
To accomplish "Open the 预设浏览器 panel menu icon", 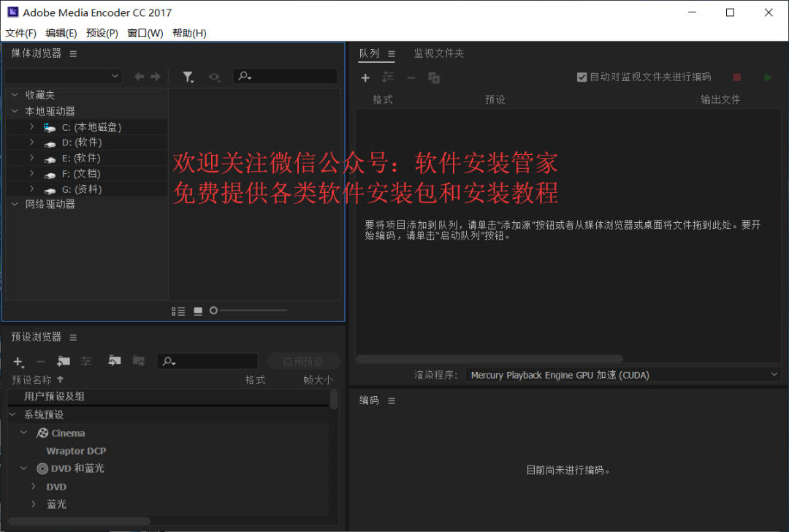I will point(73,338).
